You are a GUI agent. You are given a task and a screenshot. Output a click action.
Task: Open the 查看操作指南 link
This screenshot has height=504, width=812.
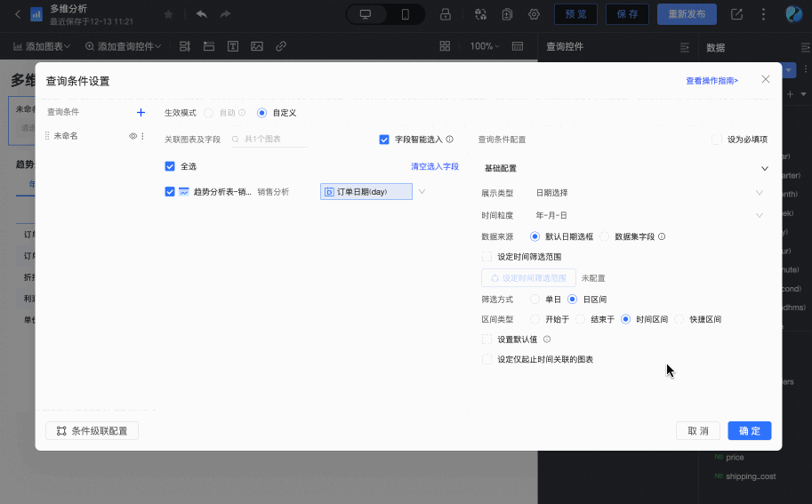712,81
